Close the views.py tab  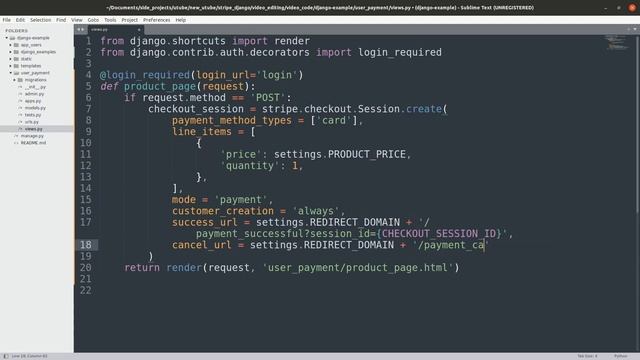click(139, 29)
